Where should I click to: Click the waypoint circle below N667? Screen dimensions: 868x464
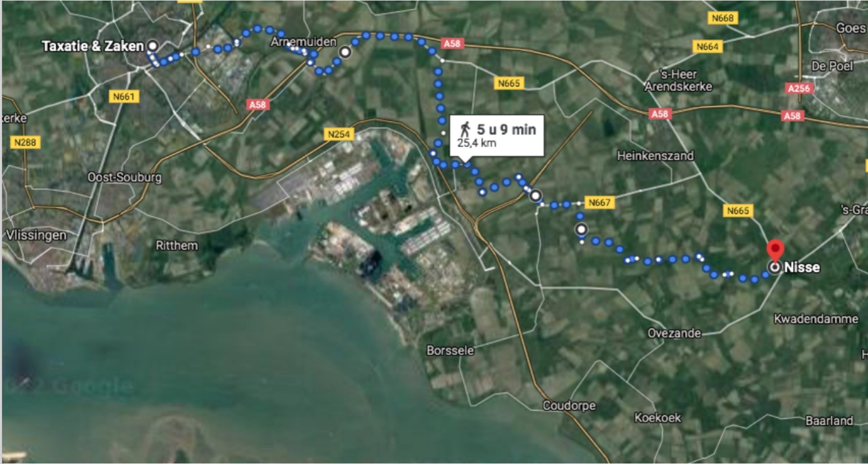click(x=581, y=229)
